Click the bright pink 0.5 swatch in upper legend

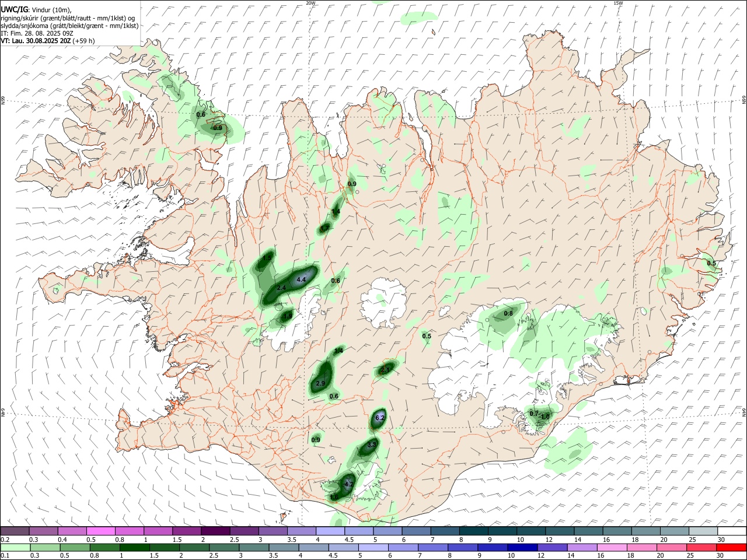click(x=100, y=531)
